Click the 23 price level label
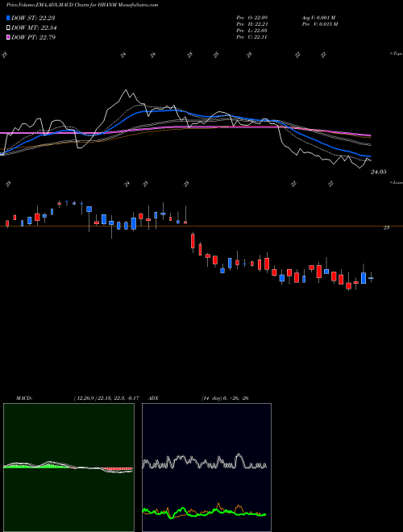This screenshot has height=532, width=403. (x=386, y=227)
